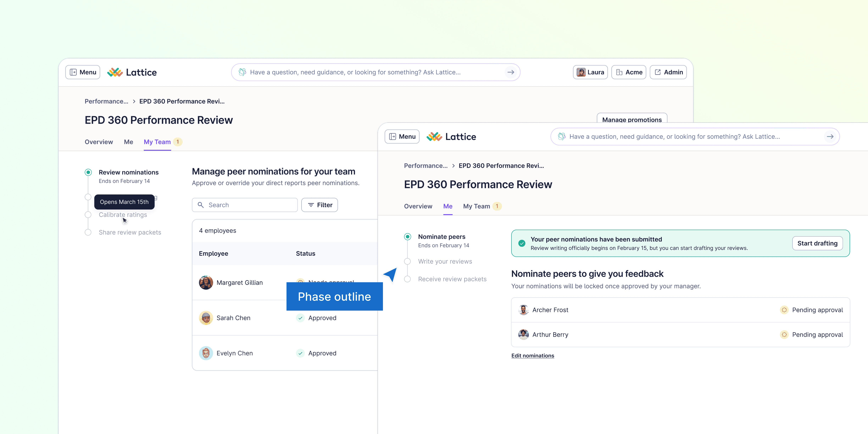Click the magnifier icon in Search field
The image size is (868, 434).
201,205
